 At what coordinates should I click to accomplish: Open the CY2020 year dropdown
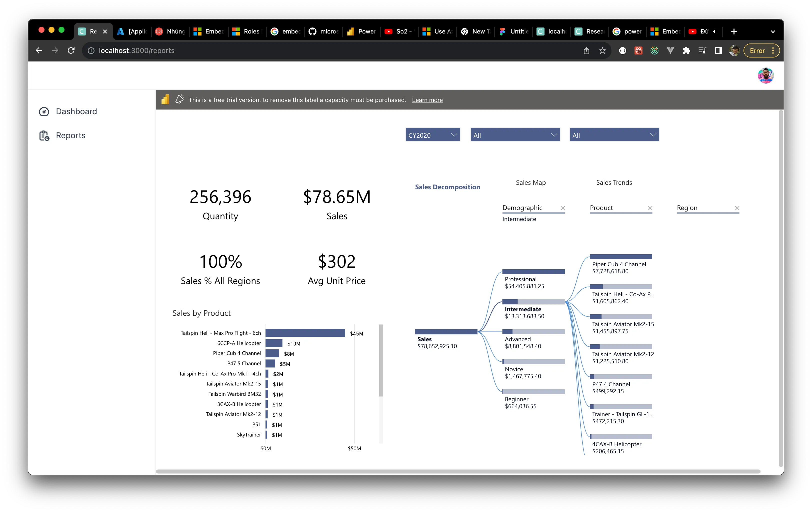[433, 135]
